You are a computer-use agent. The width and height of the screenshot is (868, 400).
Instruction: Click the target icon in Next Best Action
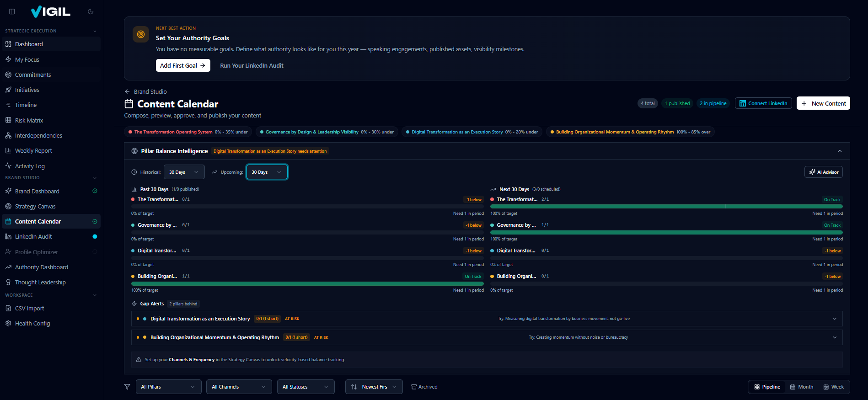tap(141, 34)
